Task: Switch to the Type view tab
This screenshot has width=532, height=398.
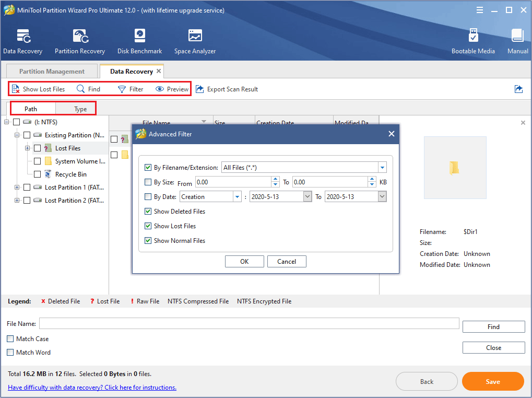Action: click(x=80, y=109)
